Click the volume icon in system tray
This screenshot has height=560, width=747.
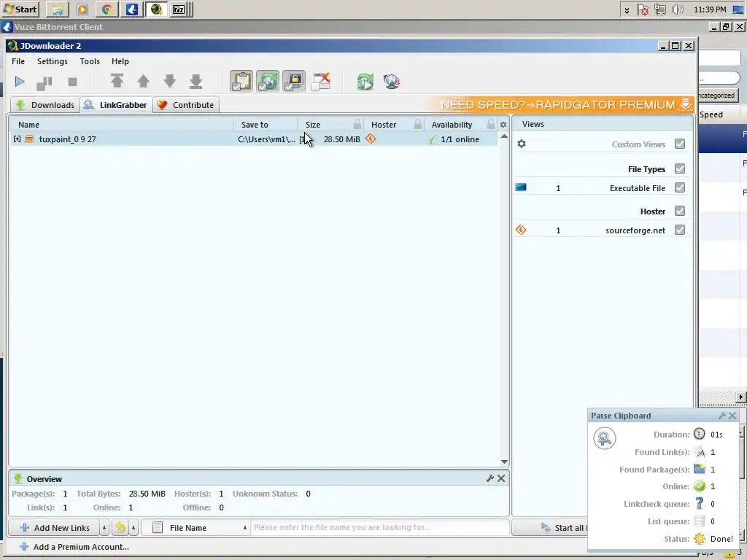point(676,9)
